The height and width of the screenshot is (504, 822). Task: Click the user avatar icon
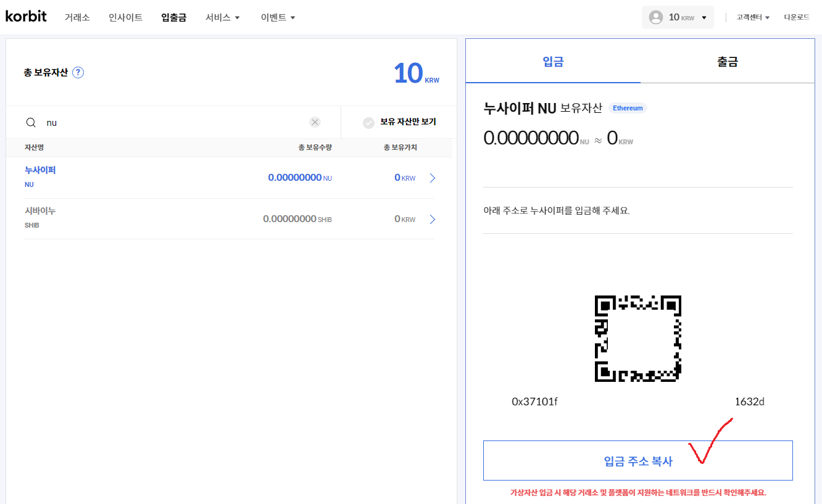(x=656, y=17)
